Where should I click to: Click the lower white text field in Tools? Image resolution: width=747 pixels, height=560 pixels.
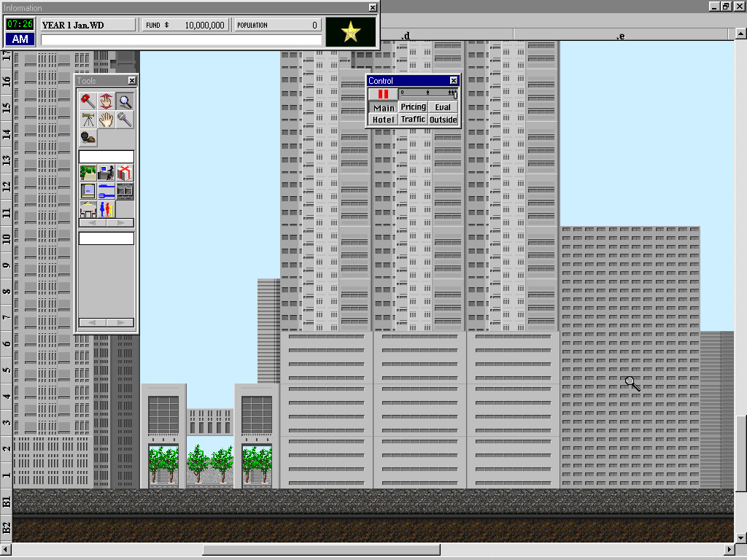pos(107,238)
